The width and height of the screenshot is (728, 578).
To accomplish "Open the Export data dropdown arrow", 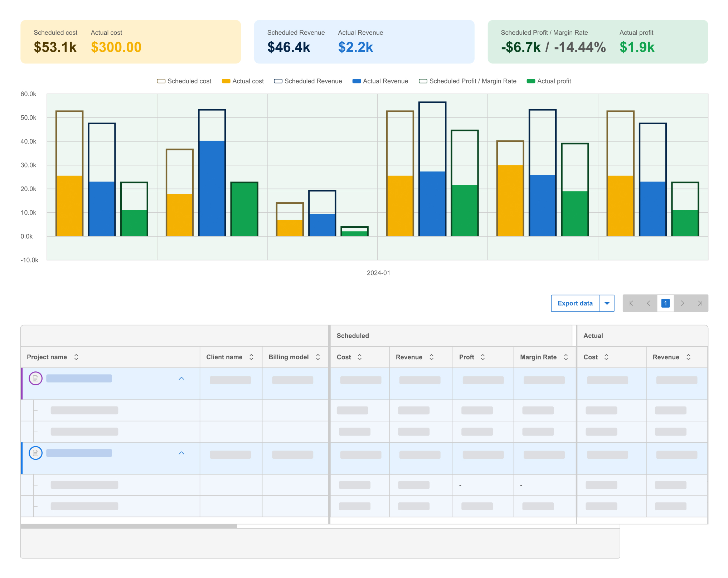I will 607,303.
